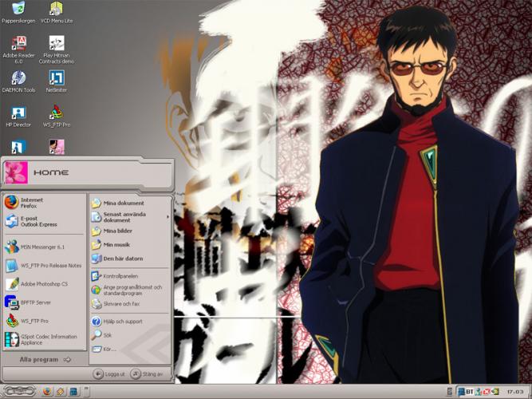This screenshot has width=532, height=399.
Task: Select the pink anime girl shortcut icon
Action: click(x=57, y=147)
